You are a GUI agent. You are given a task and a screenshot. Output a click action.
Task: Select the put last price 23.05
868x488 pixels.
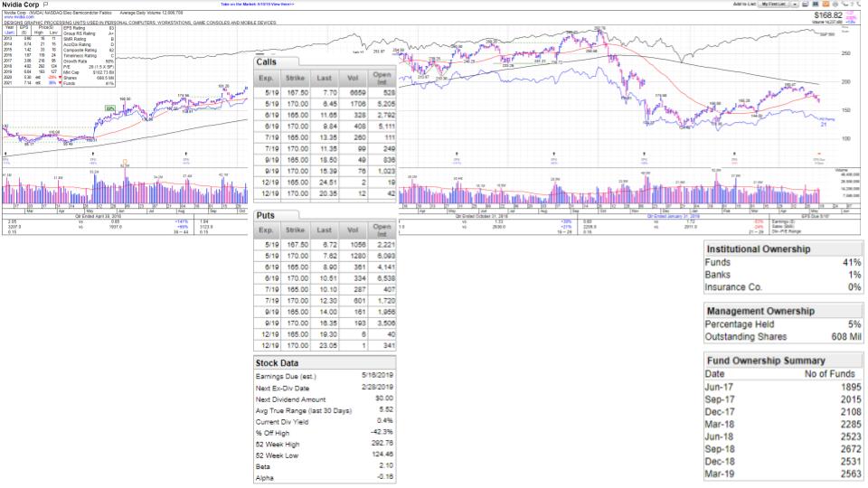tap(327, 346)
